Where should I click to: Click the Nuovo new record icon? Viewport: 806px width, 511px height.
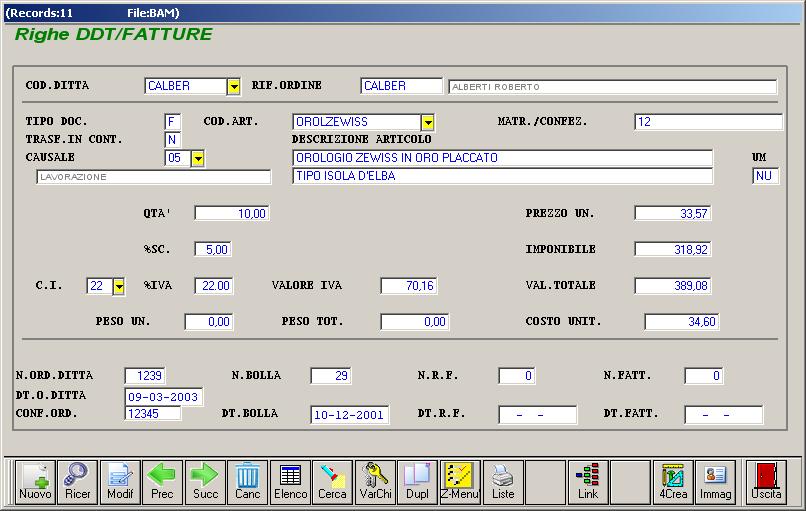coord(35,482)
